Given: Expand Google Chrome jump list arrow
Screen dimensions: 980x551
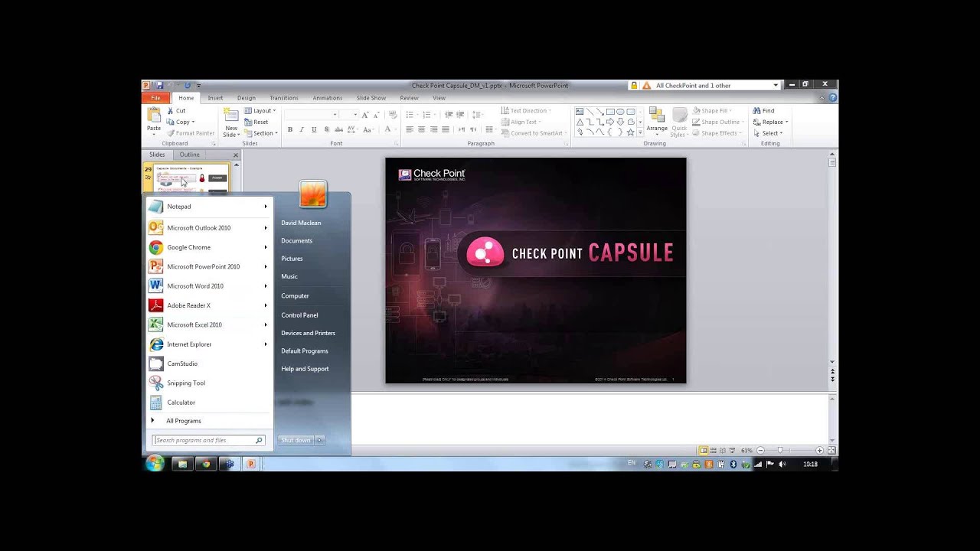Looking at the screenshot, I should [266, 247].
